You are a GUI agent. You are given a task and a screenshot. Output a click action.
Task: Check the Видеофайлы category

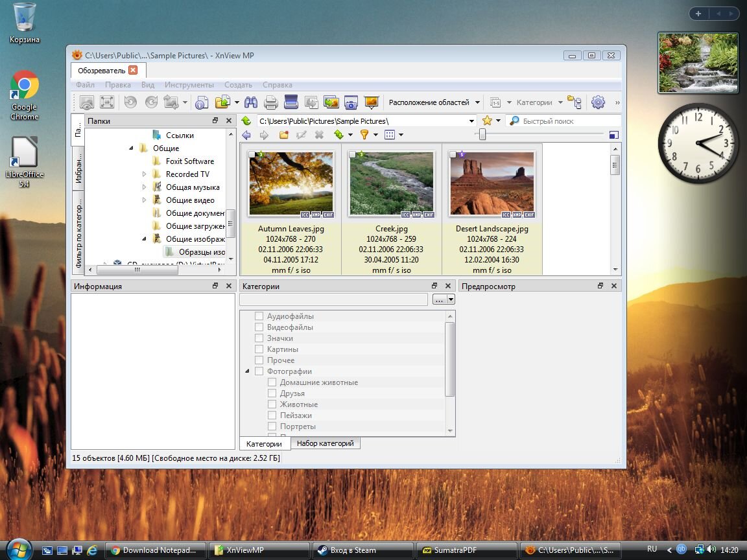[x=259, y=327]
